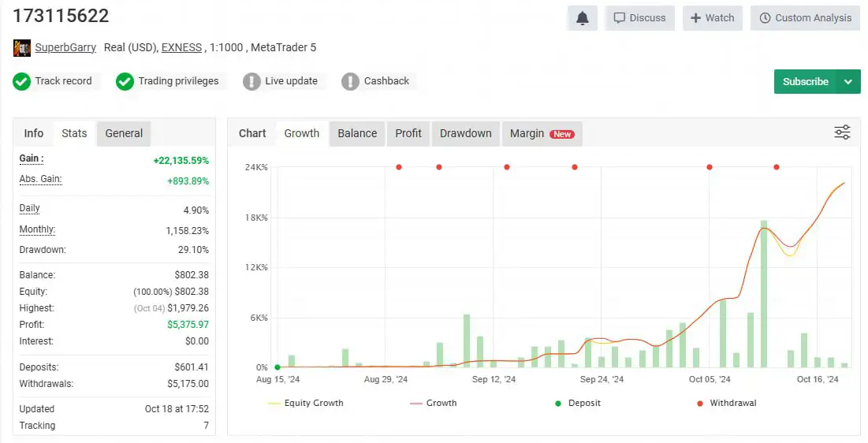Open the EXNESS broker link
868x443 pixels.
click(x=181, y=47)
